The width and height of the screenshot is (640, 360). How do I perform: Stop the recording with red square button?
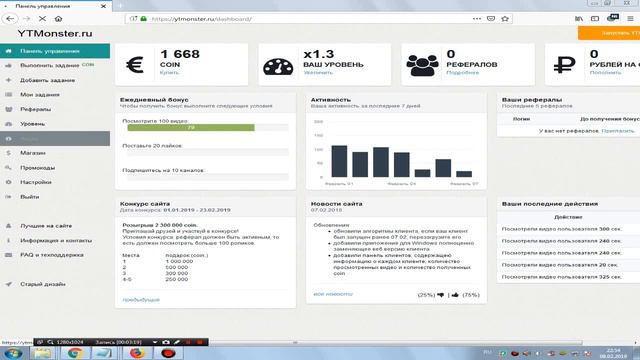[200, 342]
